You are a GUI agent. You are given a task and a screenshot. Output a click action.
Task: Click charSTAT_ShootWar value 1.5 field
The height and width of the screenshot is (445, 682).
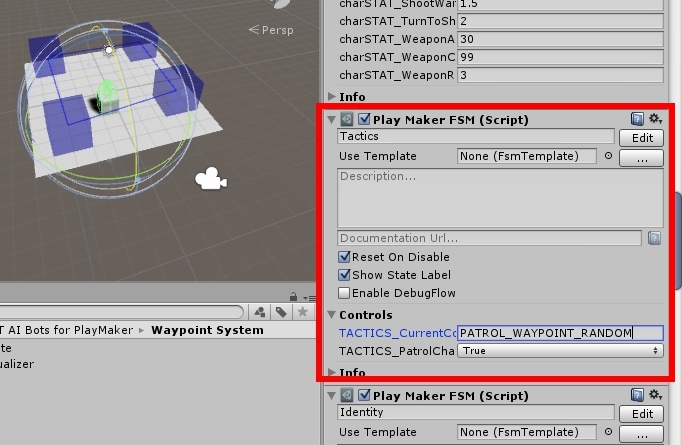560,4
